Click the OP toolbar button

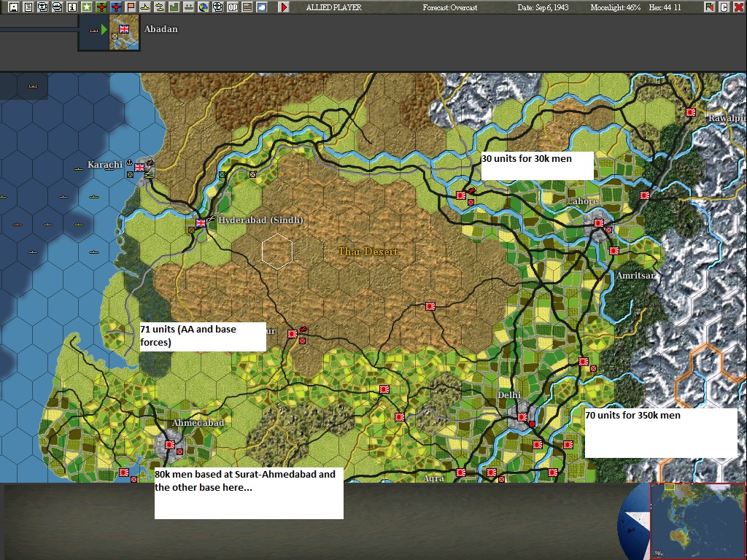click(233, 7)
